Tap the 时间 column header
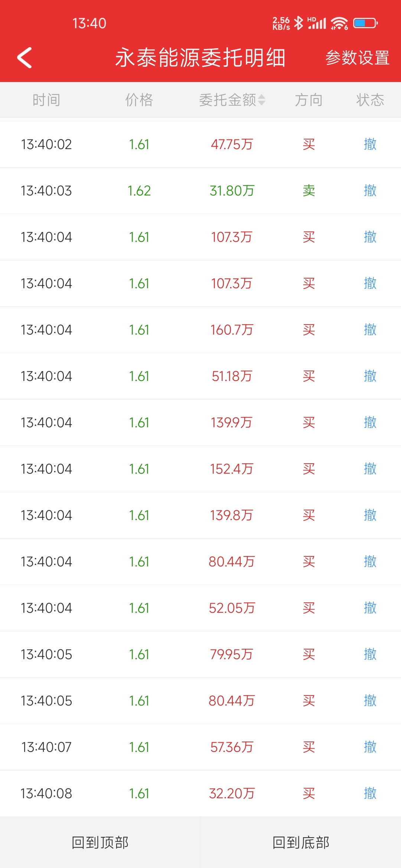 [x=46, y=100]
